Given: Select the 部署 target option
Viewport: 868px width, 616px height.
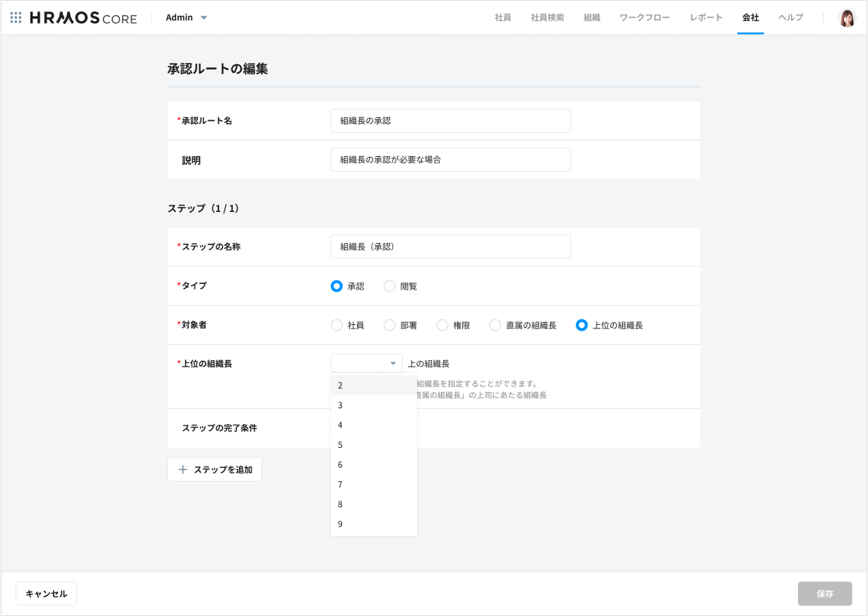Looking at the screenshot, I should click(x=389, y=325).
